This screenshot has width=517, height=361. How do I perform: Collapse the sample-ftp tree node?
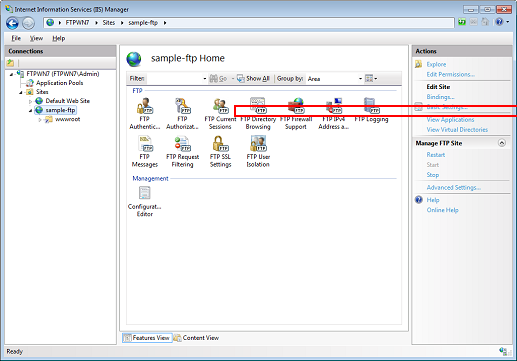[30, 110]
